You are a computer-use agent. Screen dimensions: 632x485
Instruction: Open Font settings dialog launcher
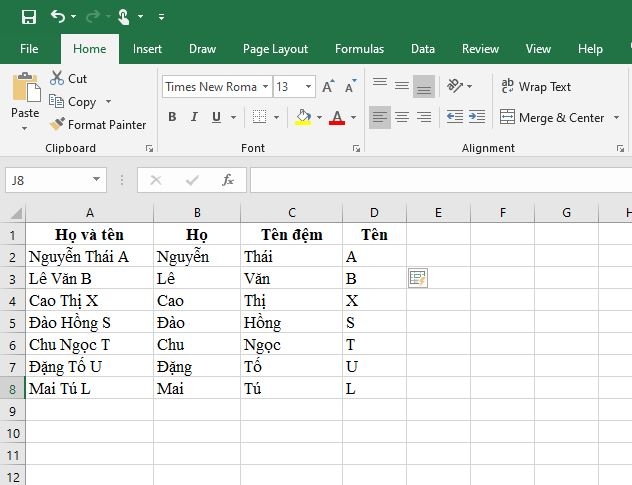click(356, 149)
